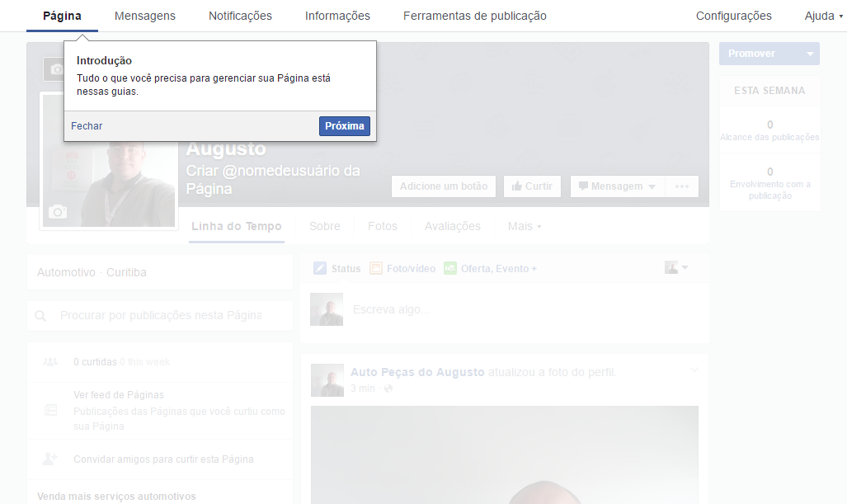Open the three-dots more actions button
The image size is (847, 504).
click(x=682, y=186)
